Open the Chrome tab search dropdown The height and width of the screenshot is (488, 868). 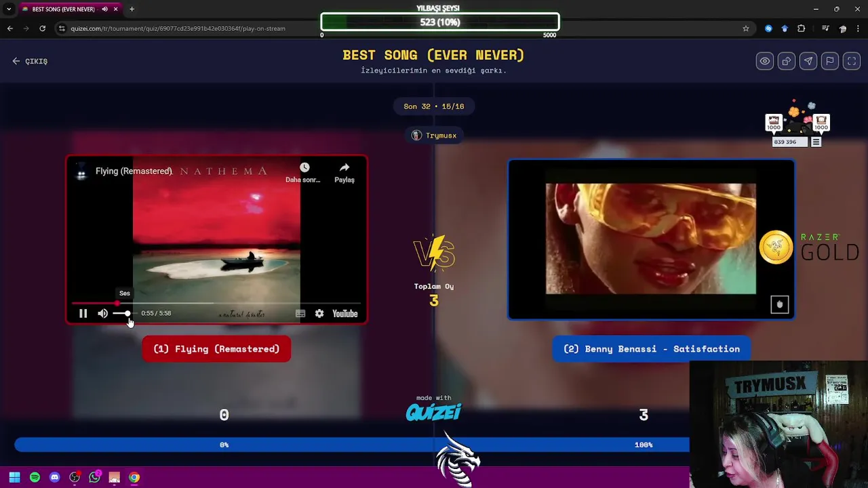[8, 9]
